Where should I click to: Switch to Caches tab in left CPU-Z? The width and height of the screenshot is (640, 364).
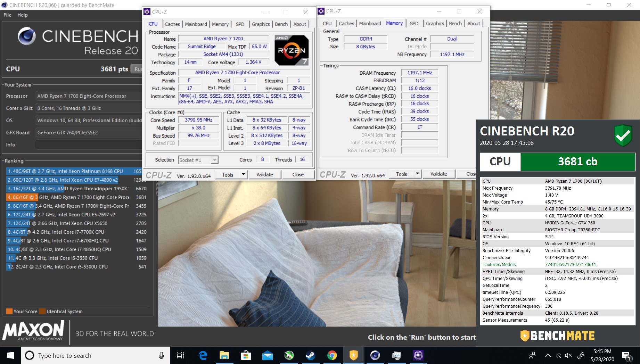[x=172, y=24]
